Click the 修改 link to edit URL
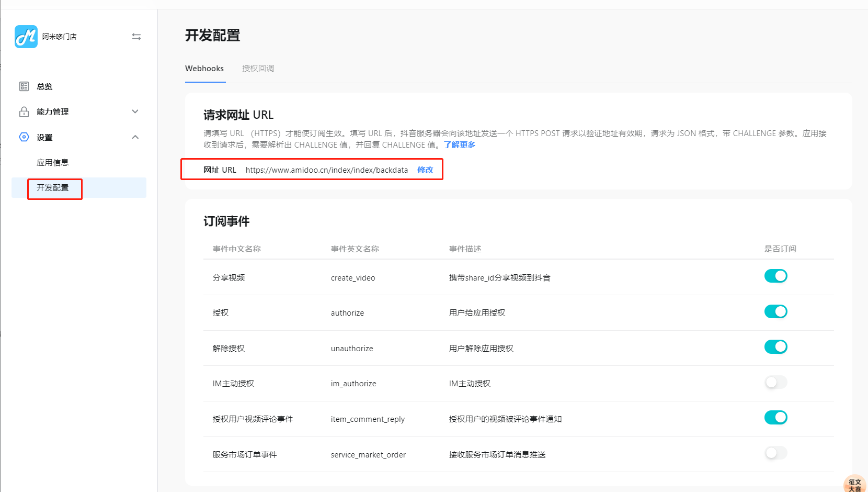The height and width of the screenshot is (492, 868). (x=425, y=170)
